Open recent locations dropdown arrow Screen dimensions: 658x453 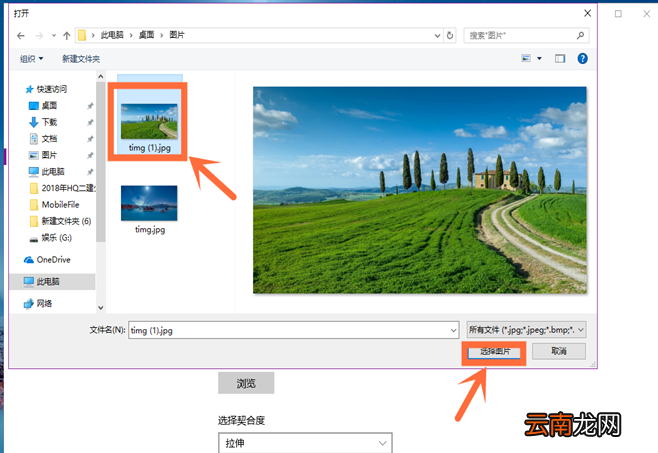tap(54, 36)
